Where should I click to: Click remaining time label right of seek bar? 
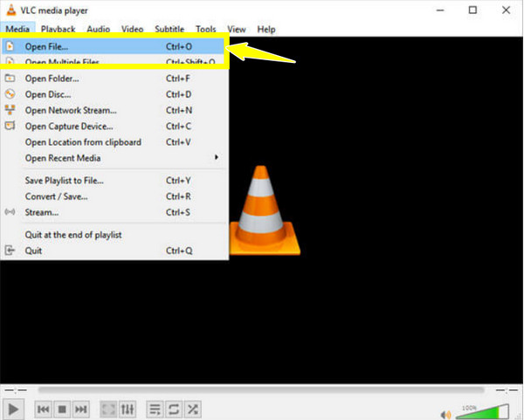click(x=507, y=390)
